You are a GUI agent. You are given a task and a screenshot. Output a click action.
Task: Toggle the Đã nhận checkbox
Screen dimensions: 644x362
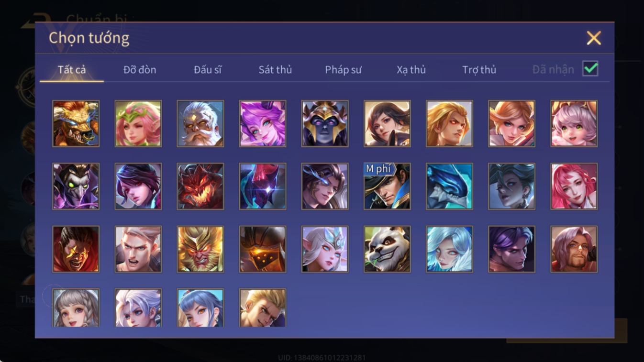(x=590, y=69)
